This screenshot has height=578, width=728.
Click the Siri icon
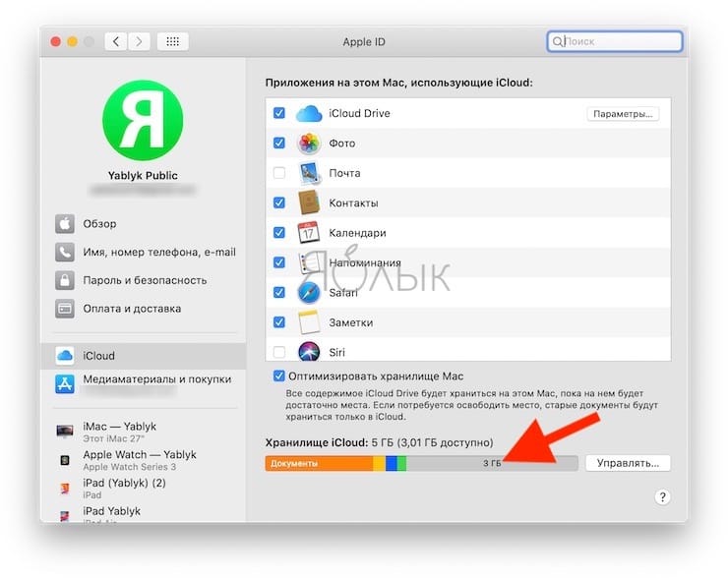309,351
